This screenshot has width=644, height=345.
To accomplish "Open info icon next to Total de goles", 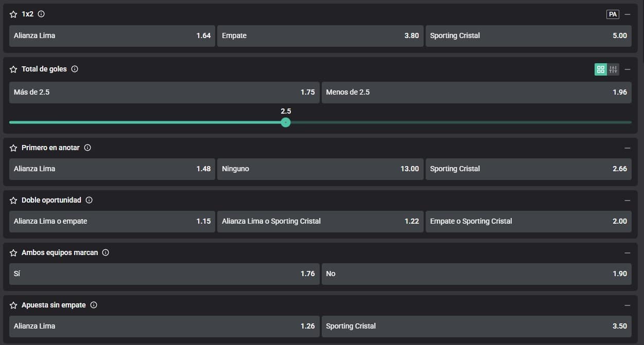I will [x=75, y=69].
